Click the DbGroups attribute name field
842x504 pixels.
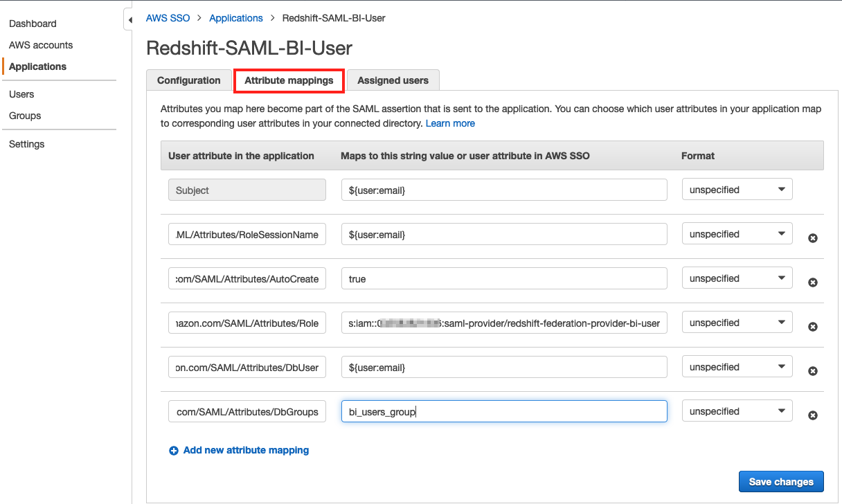(247, 411)
